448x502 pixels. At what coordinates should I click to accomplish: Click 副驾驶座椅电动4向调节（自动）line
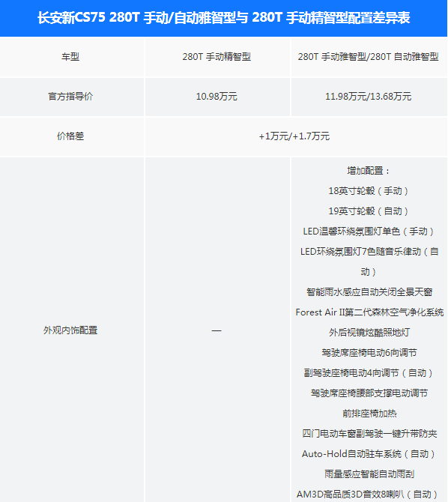click(x=369, y=372)
